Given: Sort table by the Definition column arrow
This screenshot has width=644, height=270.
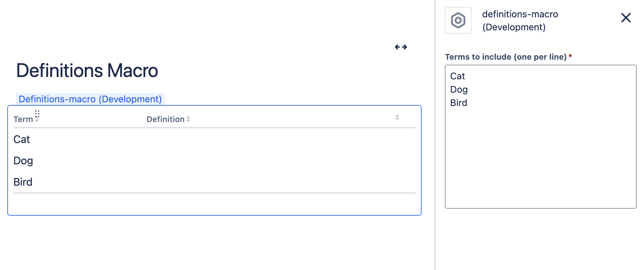Looking at the screenshot, I should click(188, 119).
